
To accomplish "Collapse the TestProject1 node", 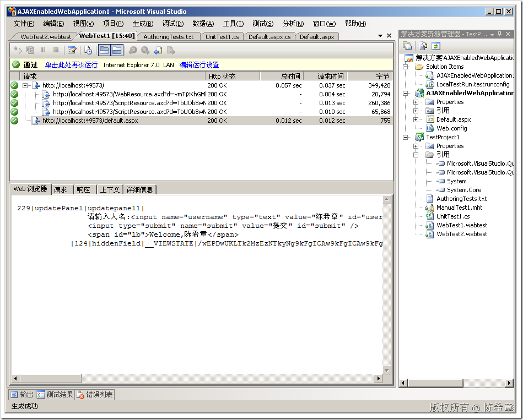I will pos(405,137).
